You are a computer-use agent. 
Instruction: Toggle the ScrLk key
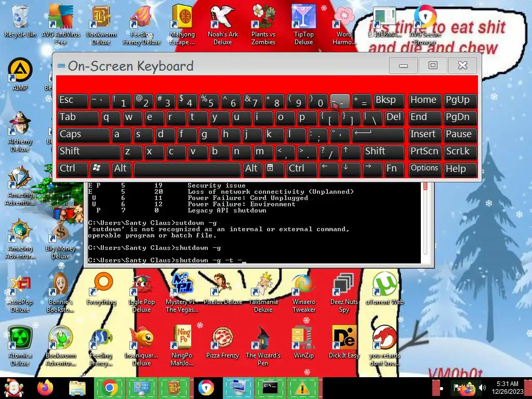(460, 152)
